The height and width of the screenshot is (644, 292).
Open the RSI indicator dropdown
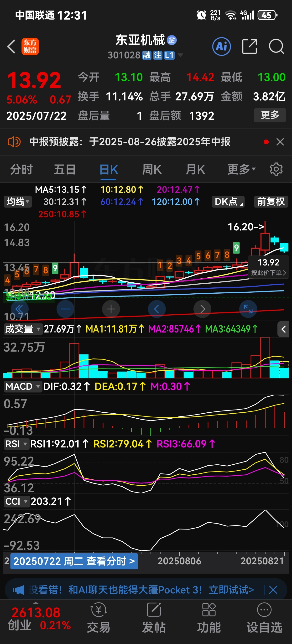point(16,444)
